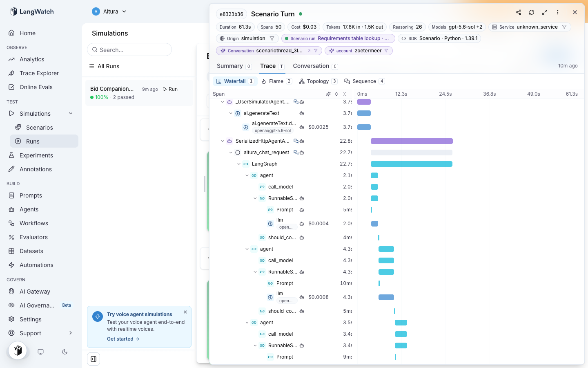Open the three-dot more options menu
This screenshot has height=368, width=588.
[558, 12]
